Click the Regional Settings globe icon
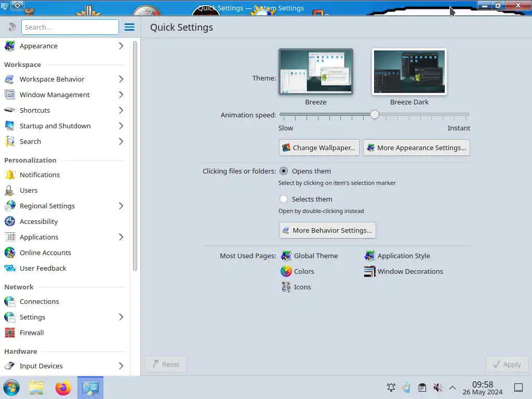This screenshot has width=532, height=399. [x=10, y=206]
